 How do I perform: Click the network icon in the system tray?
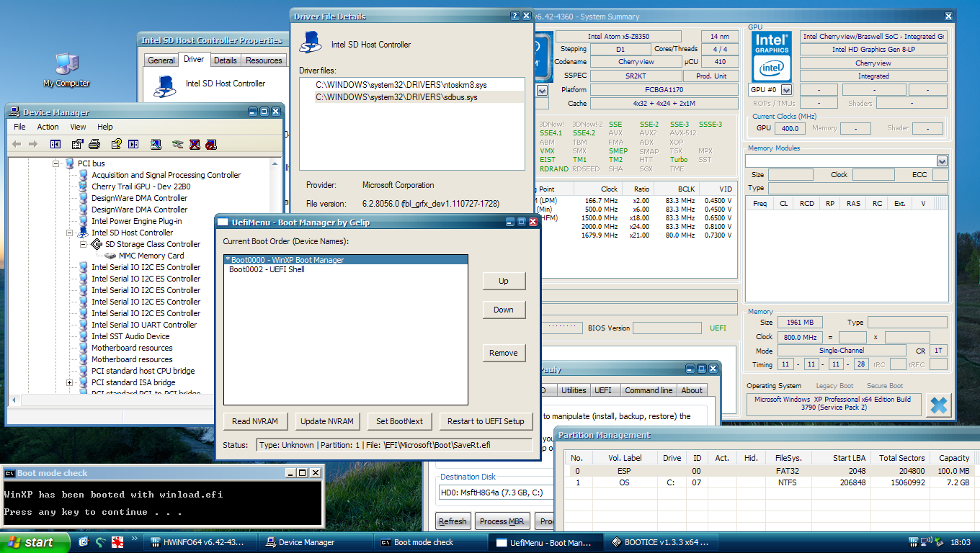tap(928, 541)
